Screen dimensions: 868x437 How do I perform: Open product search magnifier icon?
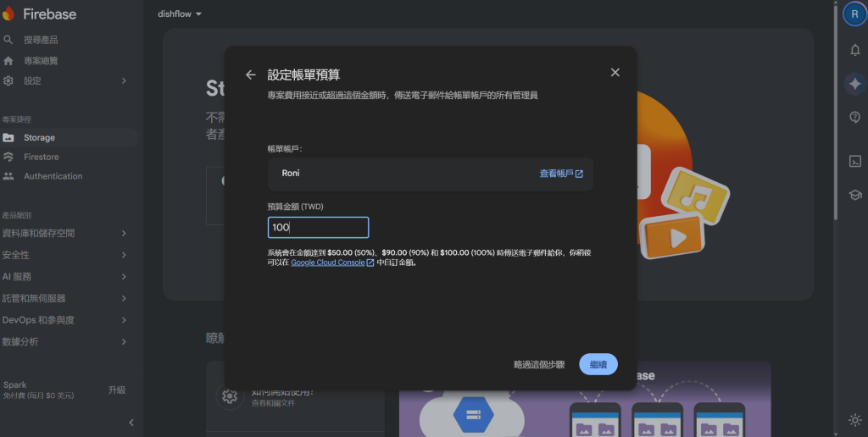(x=8, y=40)
